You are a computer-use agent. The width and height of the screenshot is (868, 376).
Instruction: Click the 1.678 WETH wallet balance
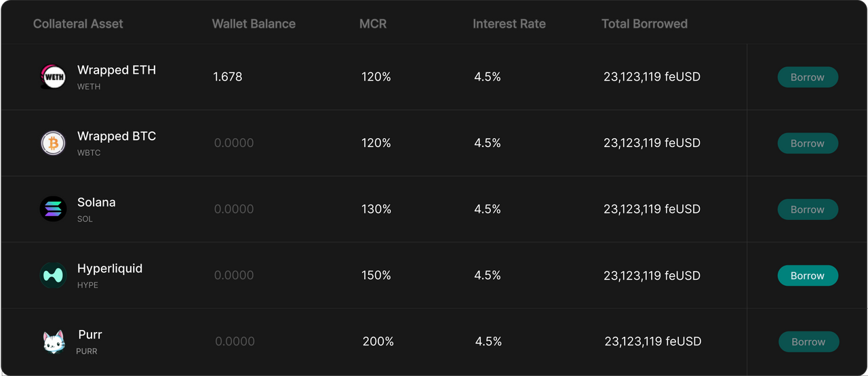coord(228,77)
